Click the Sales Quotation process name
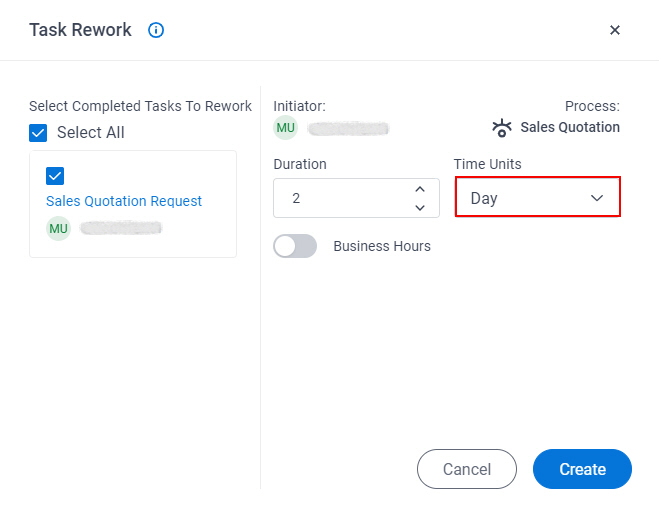Screen dimensions: 659x510 (570, 127)
